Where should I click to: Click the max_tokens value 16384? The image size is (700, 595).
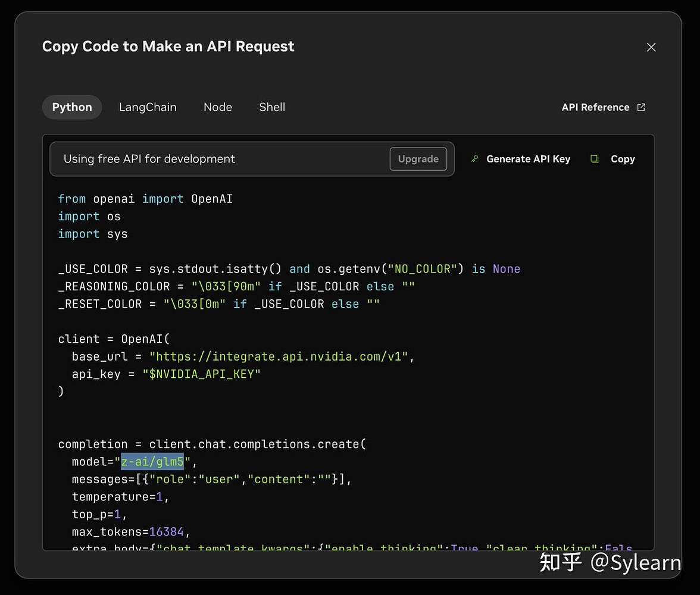coord(166,531)
